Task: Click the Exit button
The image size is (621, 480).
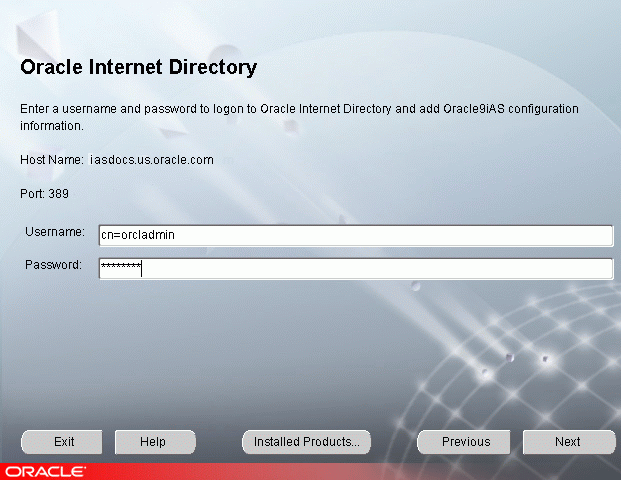Action: (x=62, y=442)
